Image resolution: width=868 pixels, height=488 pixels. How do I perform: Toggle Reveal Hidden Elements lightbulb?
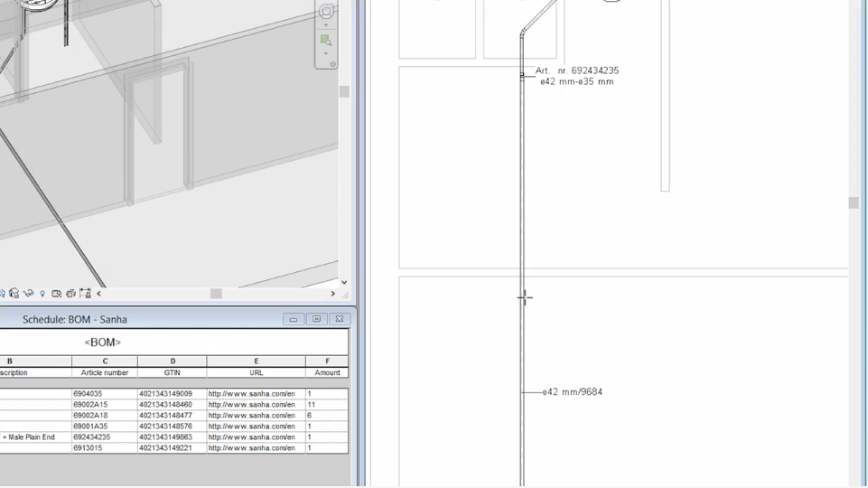42,294
